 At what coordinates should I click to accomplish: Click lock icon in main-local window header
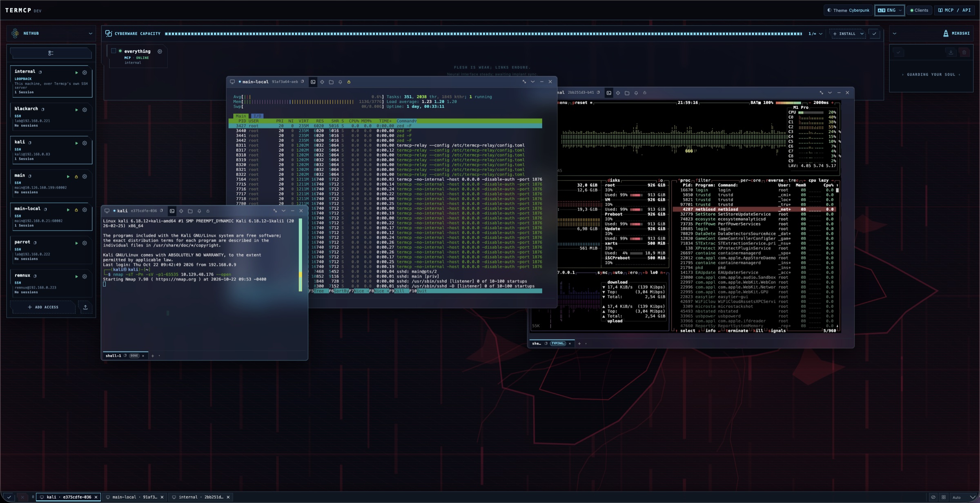pyautogui.click(x=349, y=82)
